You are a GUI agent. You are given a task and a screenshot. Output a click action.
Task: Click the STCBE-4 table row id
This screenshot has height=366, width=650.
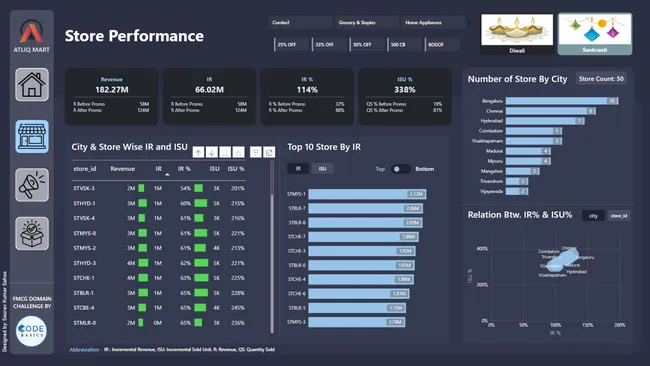pos(84,308)
